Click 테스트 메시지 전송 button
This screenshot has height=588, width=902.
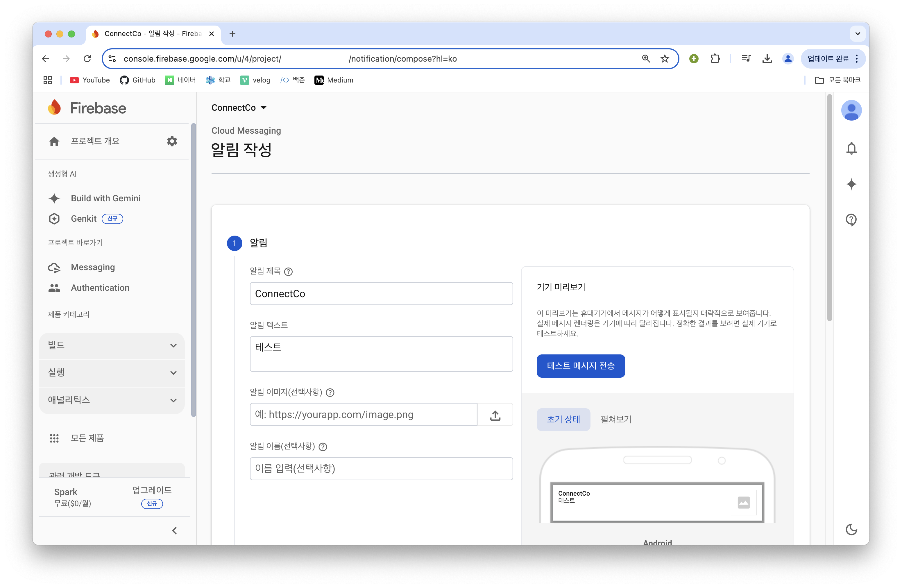tap(581, 365)
